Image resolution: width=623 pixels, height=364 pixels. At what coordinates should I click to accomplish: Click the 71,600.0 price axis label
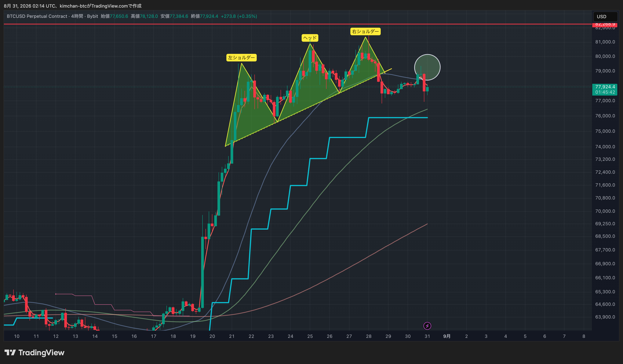click(x=605, y=185)
